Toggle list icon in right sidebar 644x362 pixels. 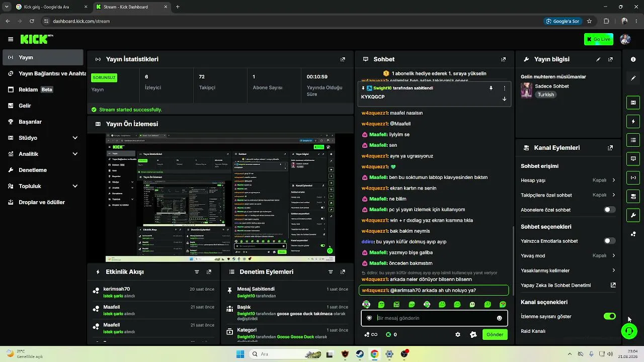point(633,140)
